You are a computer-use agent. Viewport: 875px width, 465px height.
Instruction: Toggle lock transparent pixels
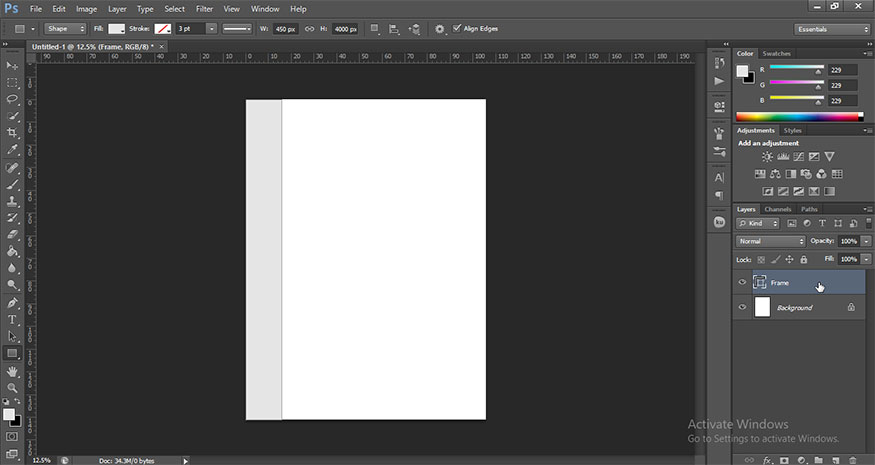coord(761,260)
